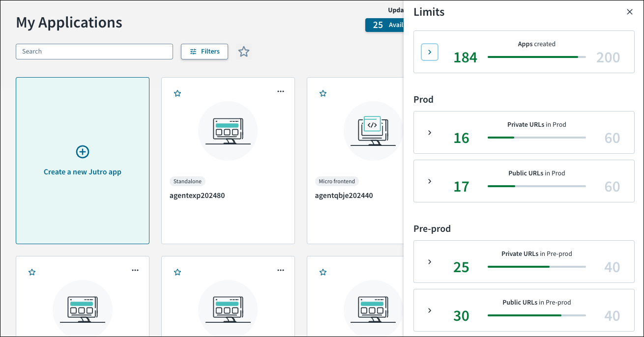
Task: Open more options on card below agentexp202480
Action: [x=281, y=270]
